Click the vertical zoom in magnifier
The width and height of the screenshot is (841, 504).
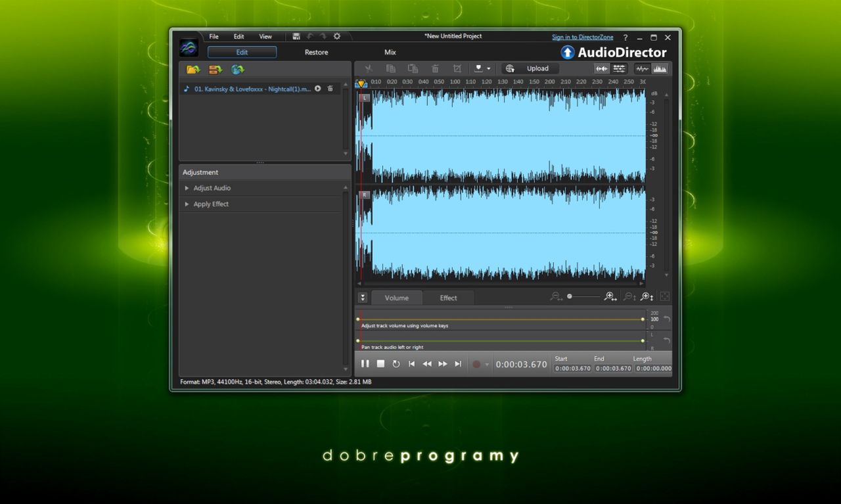pos(647,297)
